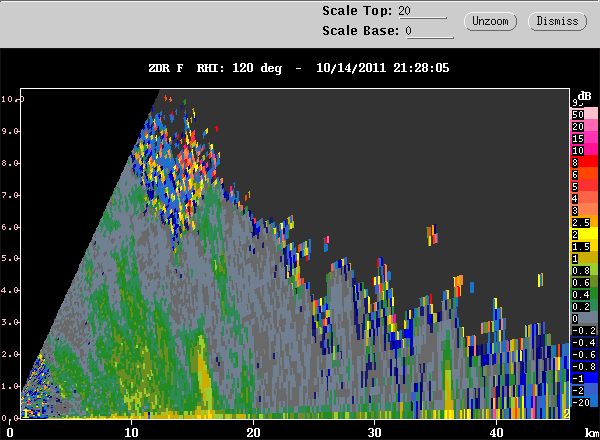Image resolution: width=600 pixels, height=440 pixels.
Task: Click the isolated echo near 35 km
Action: 432,235
